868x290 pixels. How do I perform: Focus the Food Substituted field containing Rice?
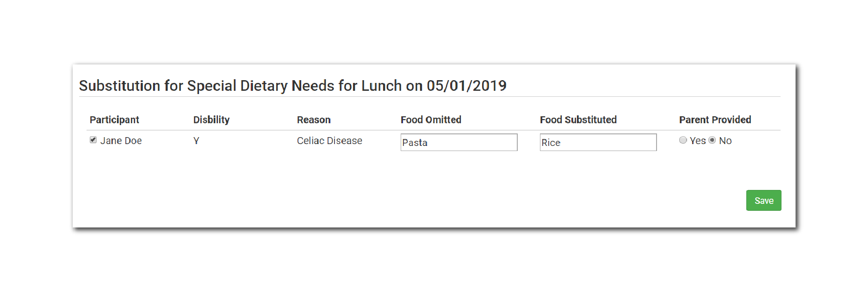pyautogui.click(x=598, y=142)
